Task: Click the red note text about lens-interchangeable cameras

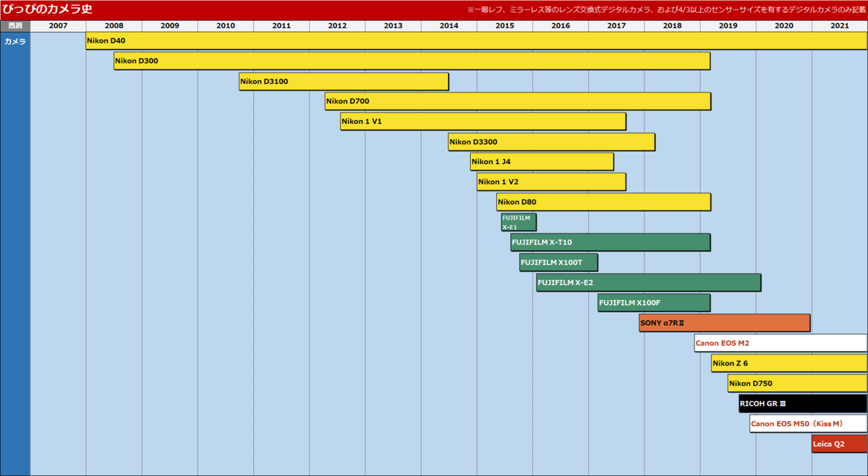Action: click(665, 9)
